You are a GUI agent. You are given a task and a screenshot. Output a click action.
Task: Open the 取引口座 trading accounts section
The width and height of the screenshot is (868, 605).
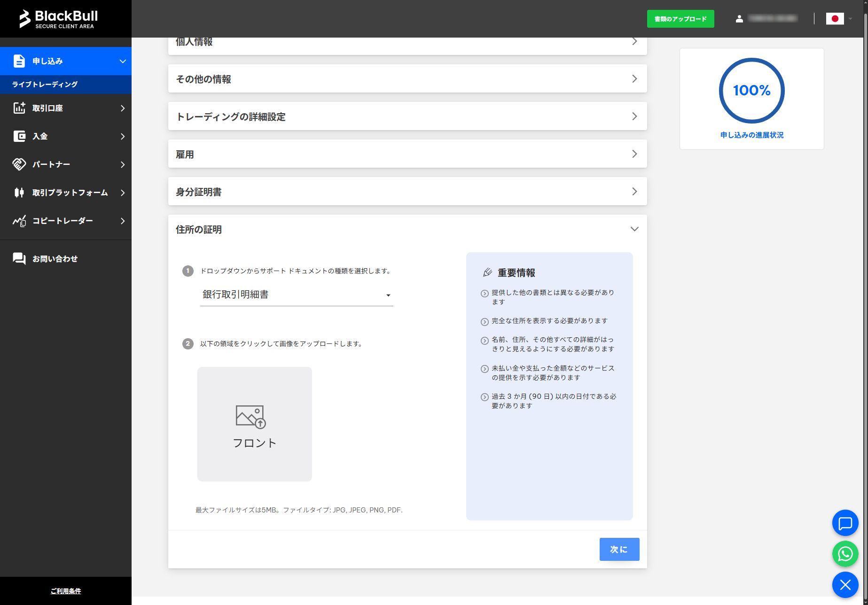(19, 108)
